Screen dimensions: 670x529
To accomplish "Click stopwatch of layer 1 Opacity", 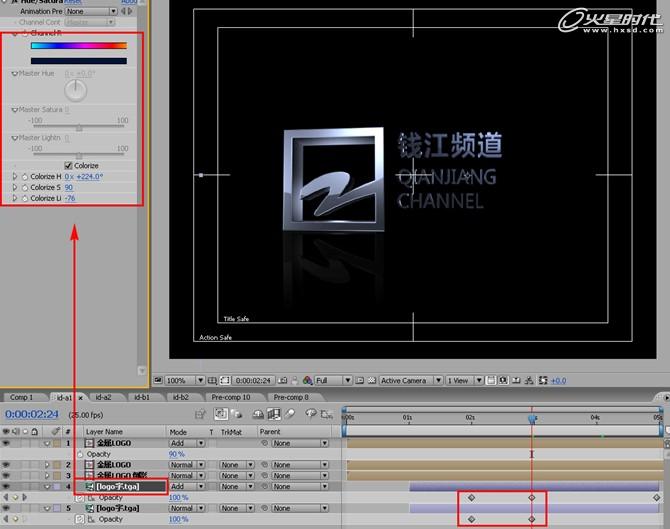I will [x=80, y=454].
